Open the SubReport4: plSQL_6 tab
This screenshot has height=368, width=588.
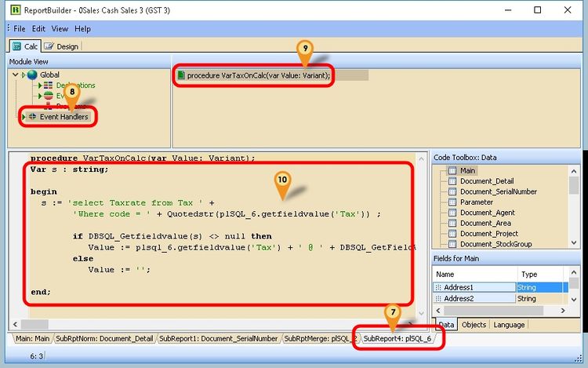pos(397,339)
